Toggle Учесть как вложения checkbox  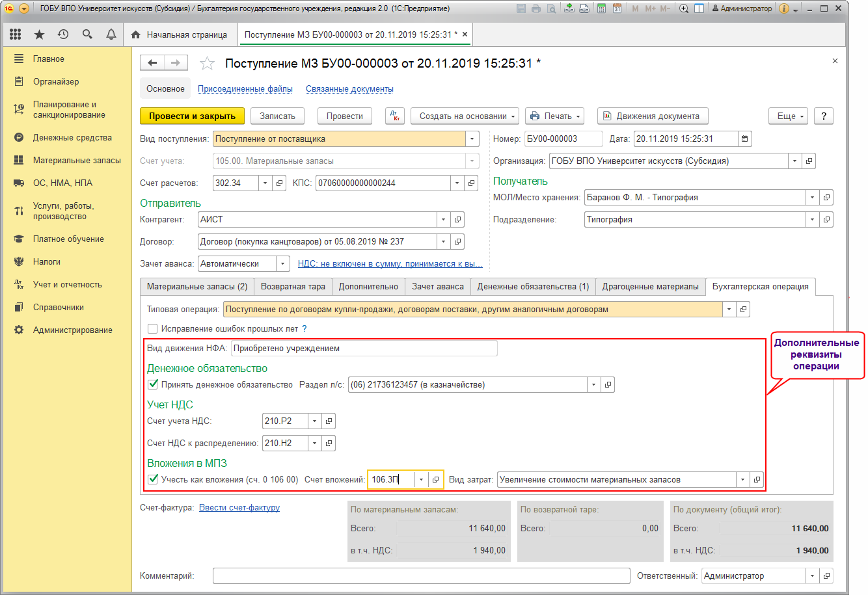(x=153, y=479)
